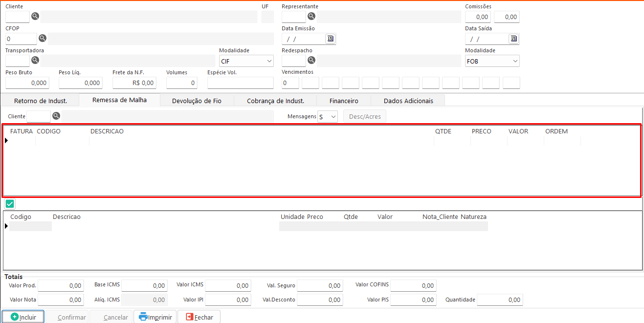Click the CFOP search magnifier icon
This screenshot has width=644, height=323.
(x=43, y=38)
